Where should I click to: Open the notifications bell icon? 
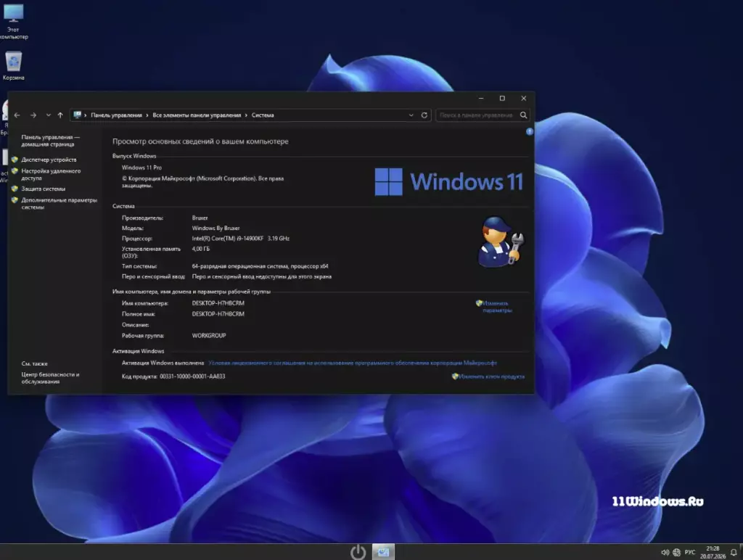(734, 553)
